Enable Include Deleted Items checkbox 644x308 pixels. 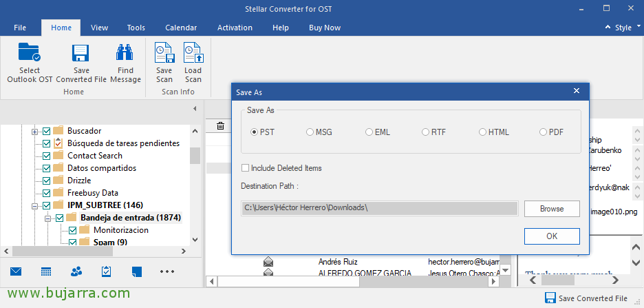245,167
